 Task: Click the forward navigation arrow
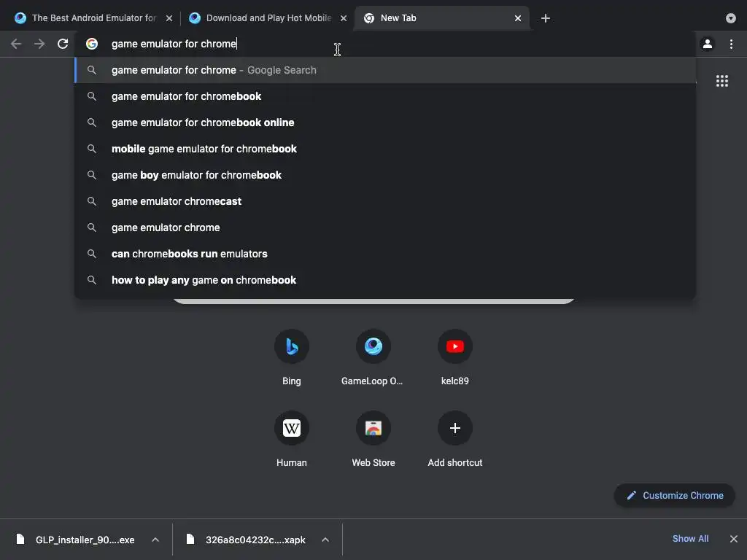[x=39, y=44]
